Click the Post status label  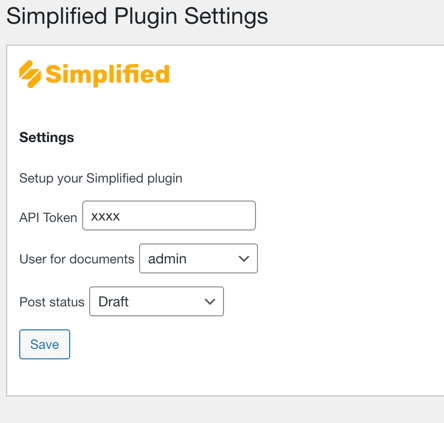[52, 302]
